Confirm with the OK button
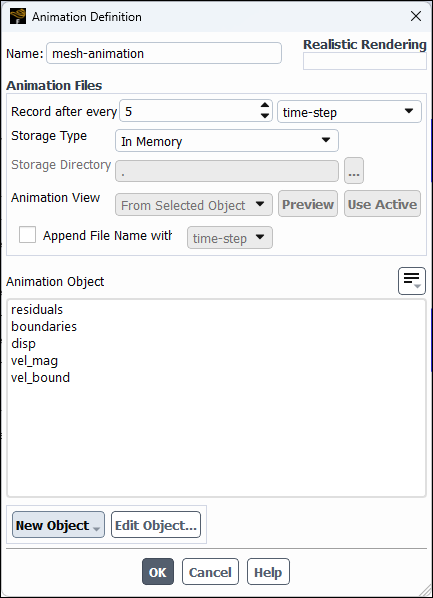 point(158,572)
